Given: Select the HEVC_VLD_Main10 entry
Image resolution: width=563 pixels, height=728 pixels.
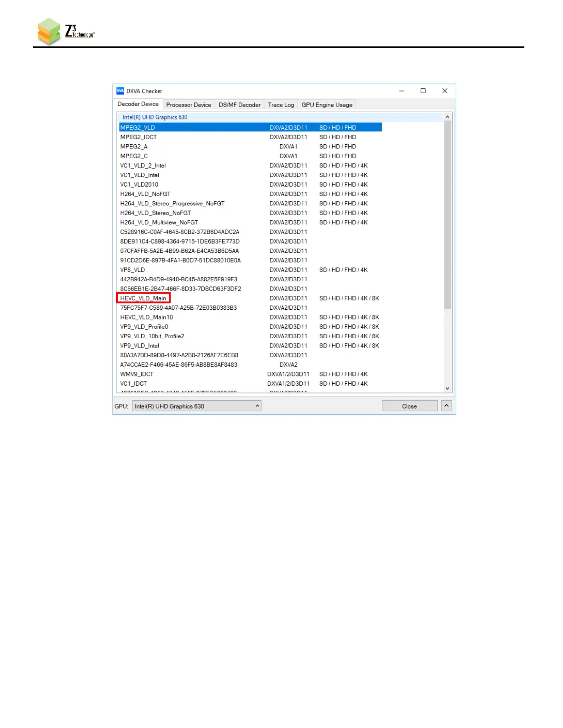Looking at the screenshot, I should click(250, 318).
